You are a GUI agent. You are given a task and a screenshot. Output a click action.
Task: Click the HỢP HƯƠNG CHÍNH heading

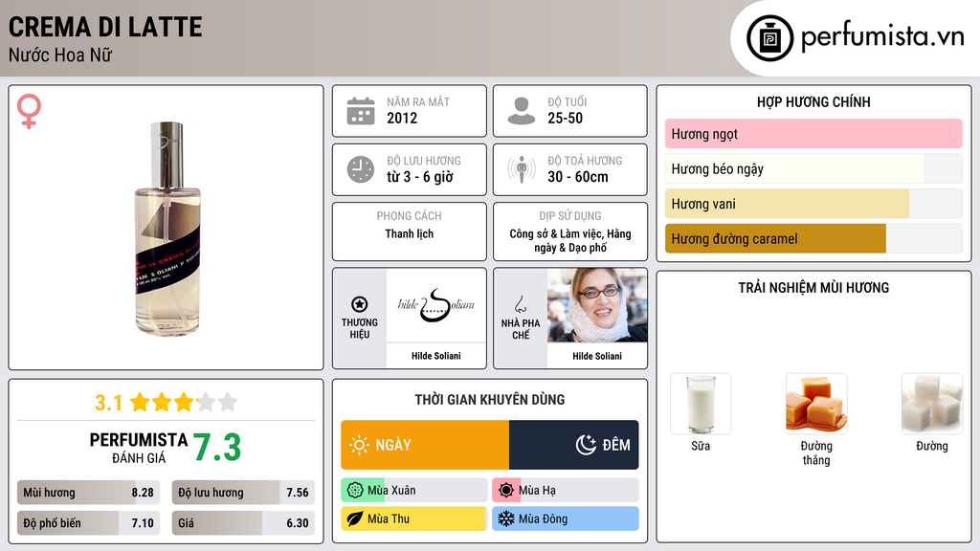coord(813,101)
